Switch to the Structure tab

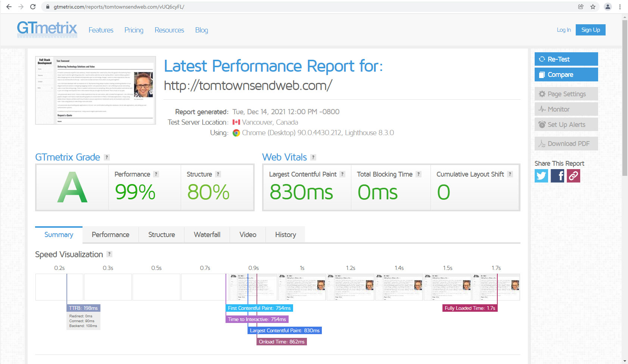[x=162, y=234]
